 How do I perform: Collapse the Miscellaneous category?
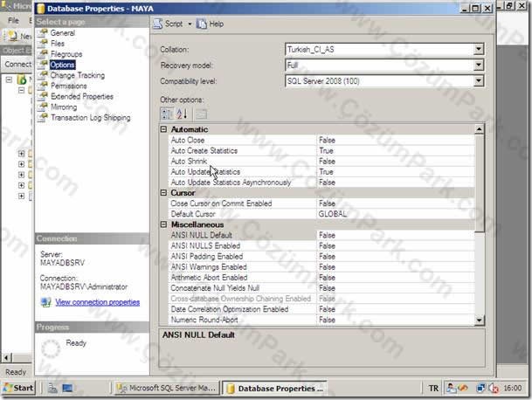pos(163,224)
